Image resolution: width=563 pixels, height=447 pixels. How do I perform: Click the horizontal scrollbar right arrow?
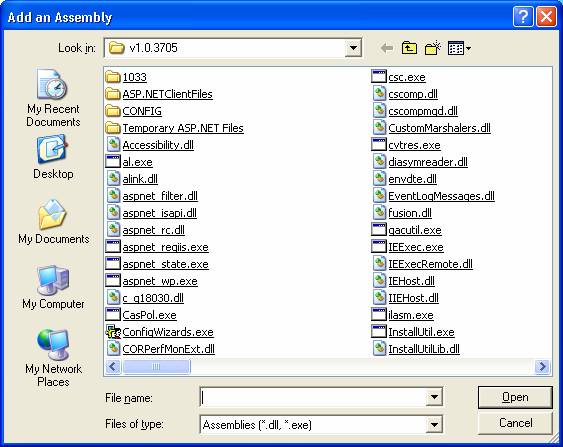542,367
